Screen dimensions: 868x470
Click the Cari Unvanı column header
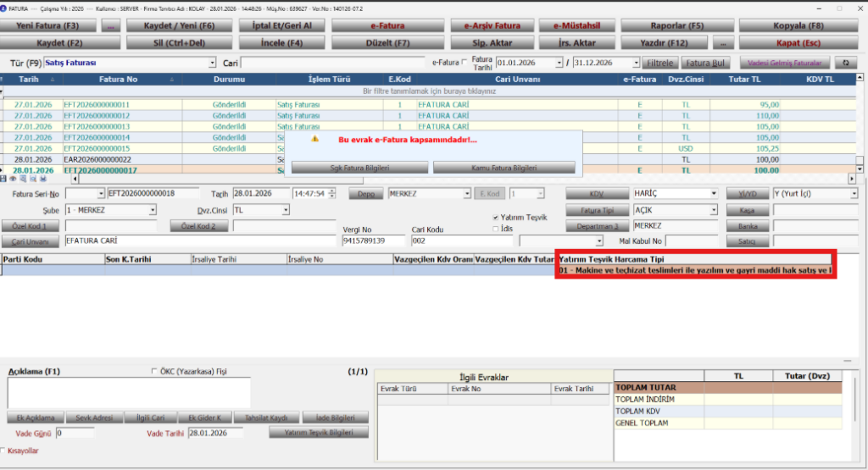pyautogui.click(x=518, y=79)
